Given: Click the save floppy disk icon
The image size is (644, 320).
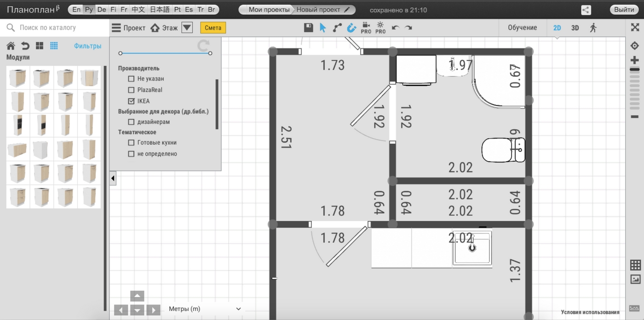Looking at the screenshot, I should point(308,28).
